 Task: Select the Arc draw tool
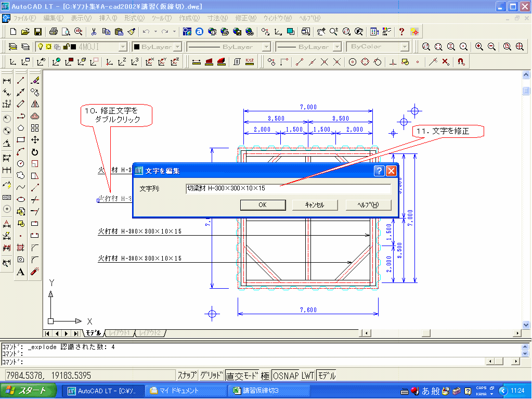tap(21, 152)
